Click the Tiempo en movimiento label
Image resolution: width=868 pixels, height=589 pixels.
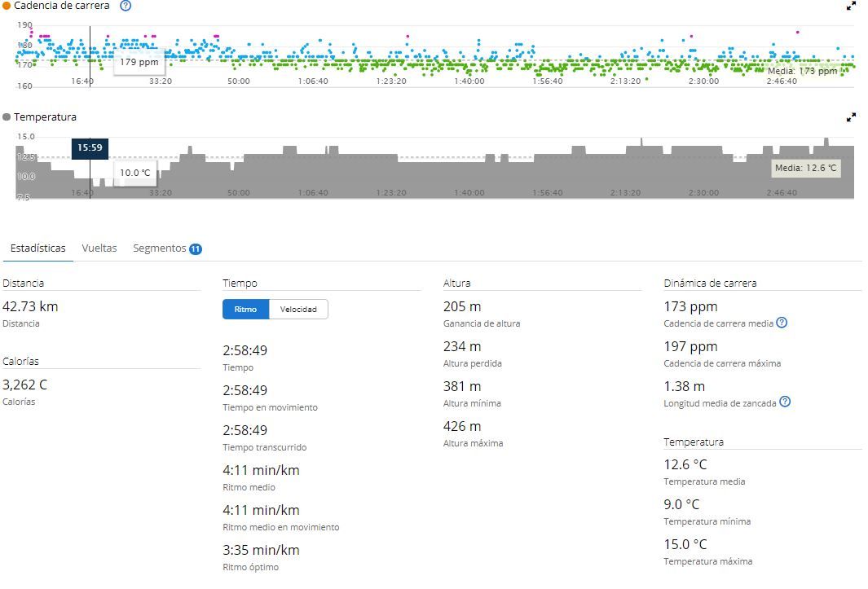[270, 407]
